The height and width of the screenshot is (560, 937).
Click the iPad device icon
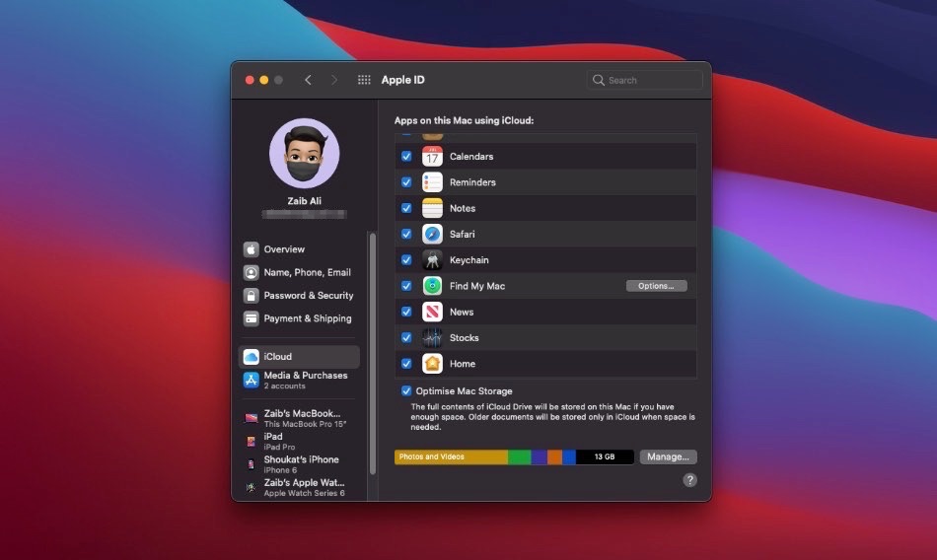point(251,441)
